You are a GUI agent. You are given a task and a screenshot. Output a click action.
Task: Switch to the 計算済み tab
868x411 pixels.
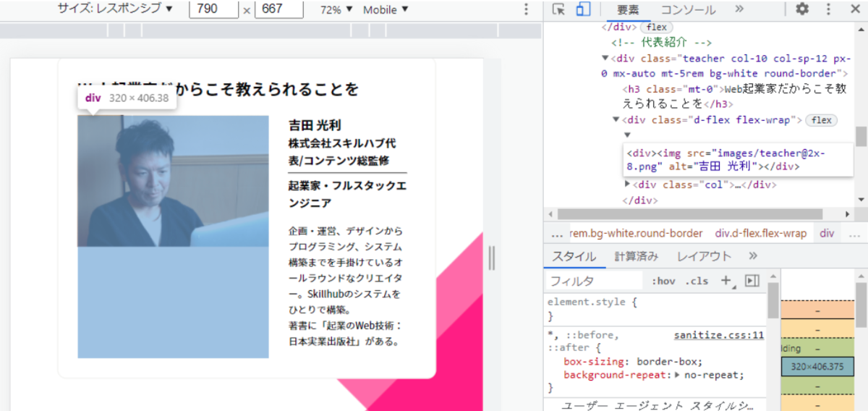click(637, 256)
